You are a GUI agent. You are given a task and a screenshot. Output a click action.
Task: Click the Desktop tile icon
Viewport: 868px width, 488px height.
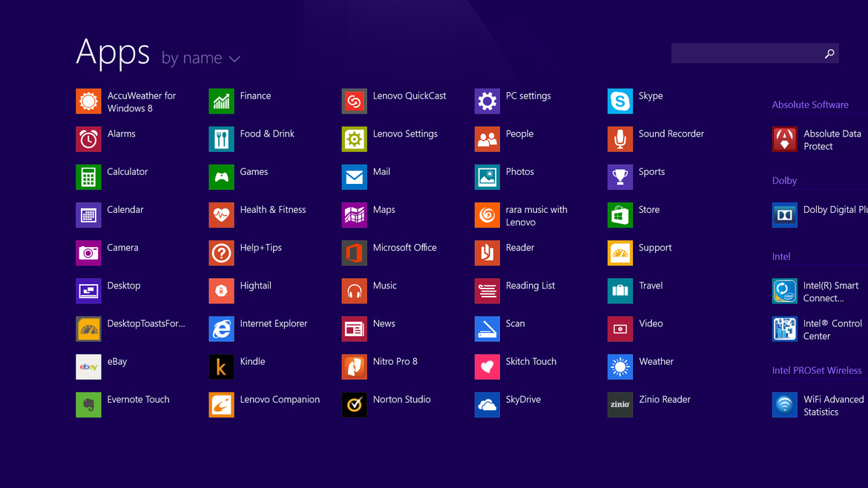point(88,291)
